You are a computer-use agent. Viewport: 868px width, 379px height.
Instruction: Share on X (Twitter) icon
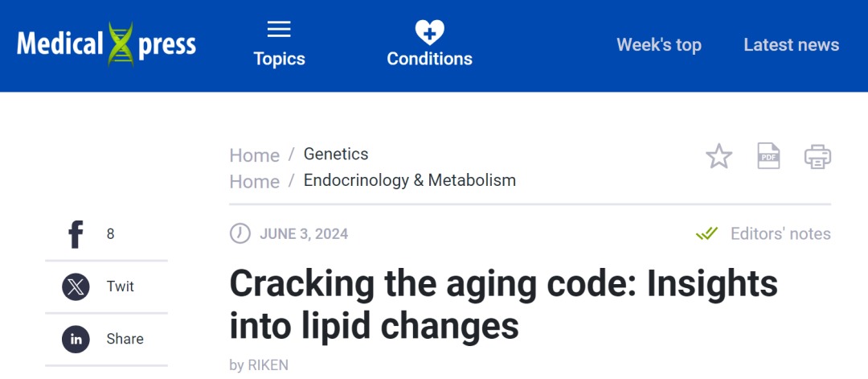click(x=76, y=287)
